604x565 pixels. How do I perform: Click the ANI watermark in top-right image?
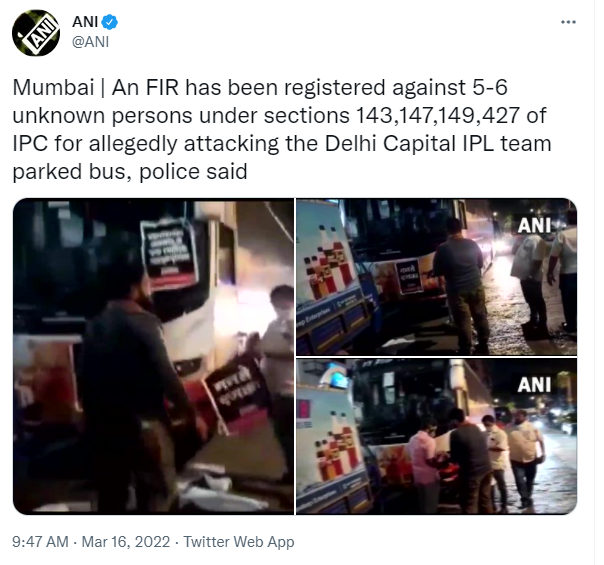pyautogui.click(x=534, y=226)
